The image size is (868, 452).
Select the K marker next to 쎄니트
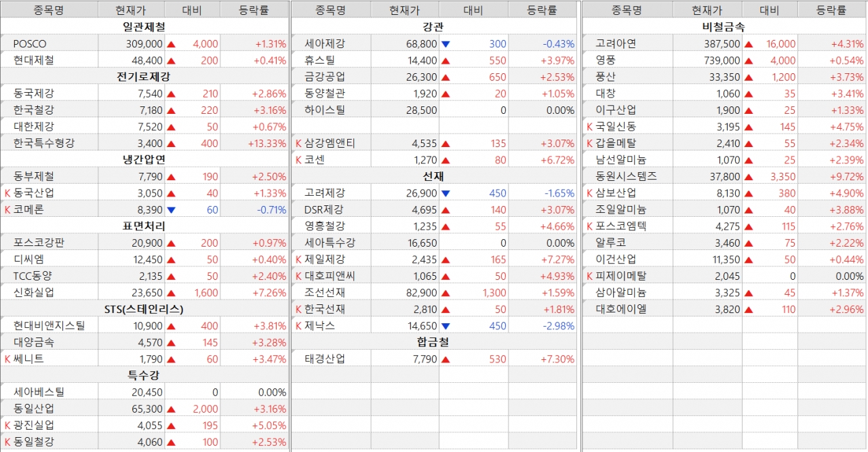[x=7, y=359]
